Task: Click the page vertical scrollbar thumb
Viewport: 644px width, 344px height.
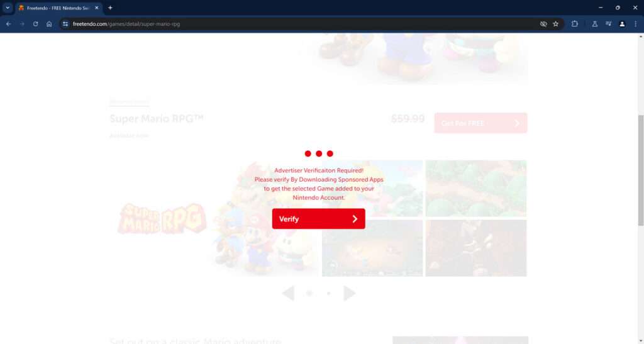Action: click(x=641, y=170)
